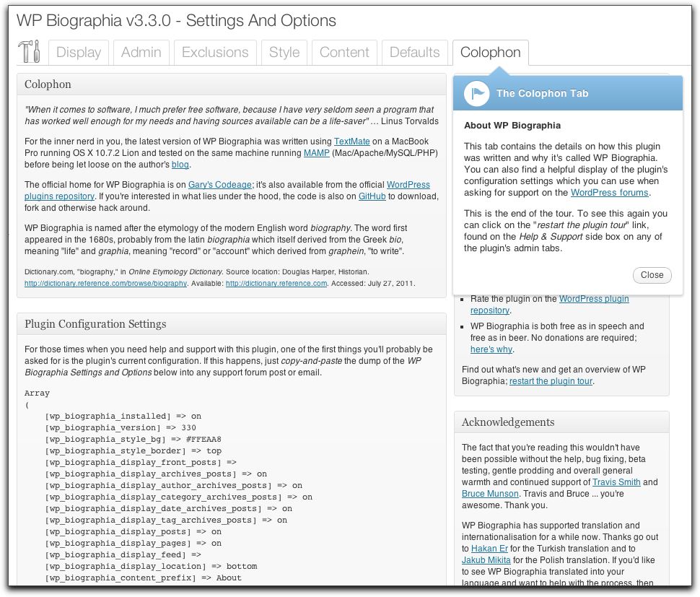Visit Gary's Codeage link
Image resolution: width=700 pixels, height=597 pixels.
pos(219,185)
